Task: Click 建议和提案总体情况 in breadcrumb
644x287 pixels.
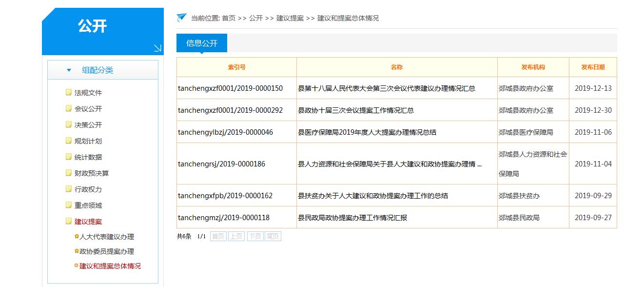Action: (x=348, y=18)
